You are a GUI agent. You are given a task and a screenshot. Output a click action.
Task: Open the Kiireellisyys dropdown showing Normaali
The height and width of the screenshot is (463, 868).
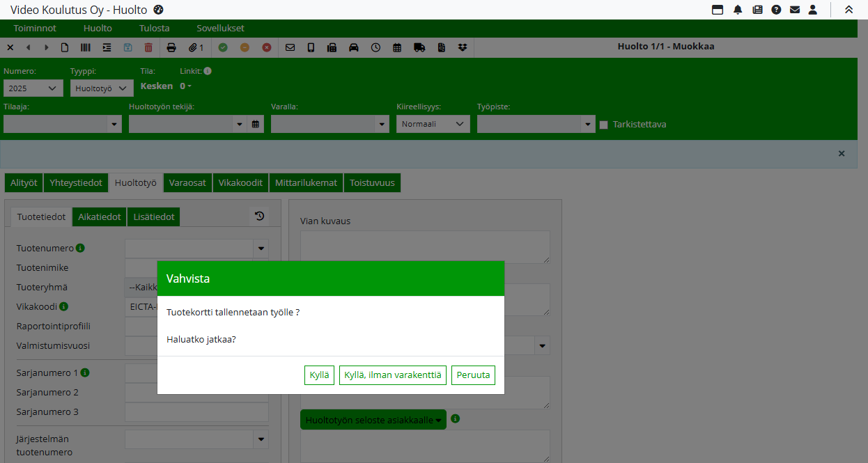pos(433,124)
